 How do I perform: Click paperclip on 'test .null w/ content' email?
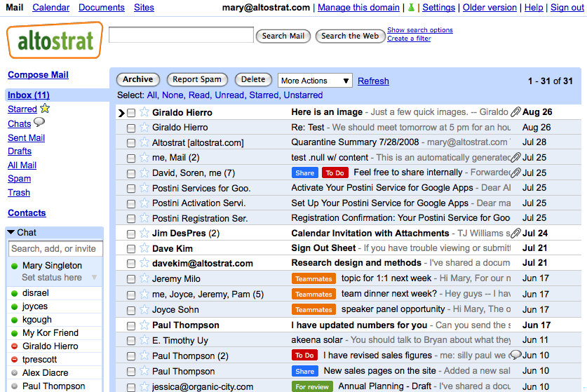click(515, 157)
